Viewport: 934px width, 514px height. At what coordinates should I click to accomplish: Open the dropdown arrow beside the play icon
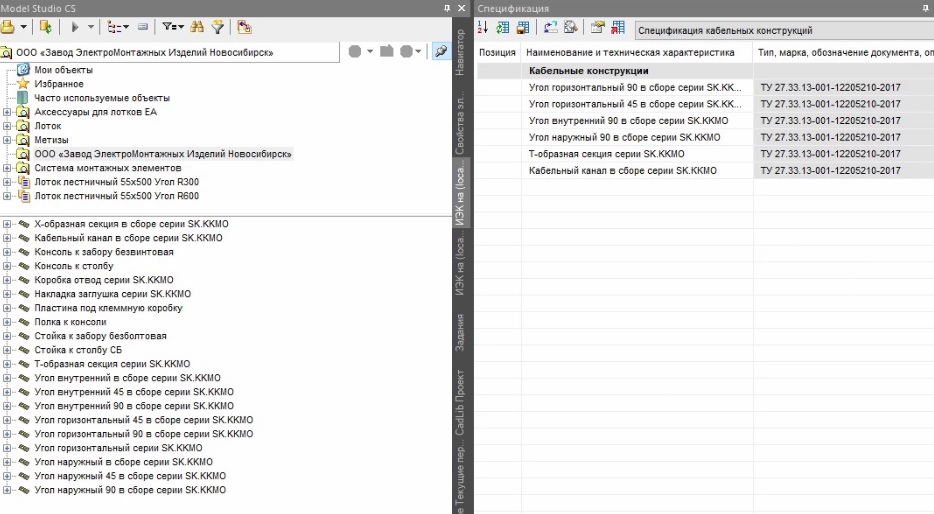(x=91, y=27)
